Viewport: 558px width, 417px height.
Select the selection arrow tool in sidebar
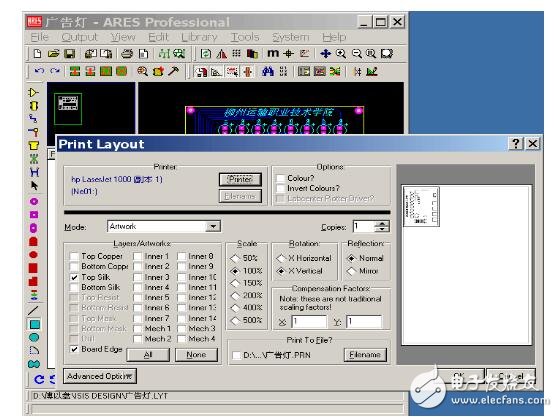[34, 186]
